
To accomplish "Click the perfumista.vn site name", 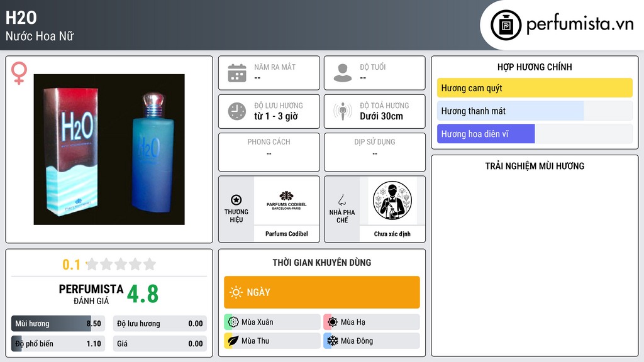I will pos(580,24).
